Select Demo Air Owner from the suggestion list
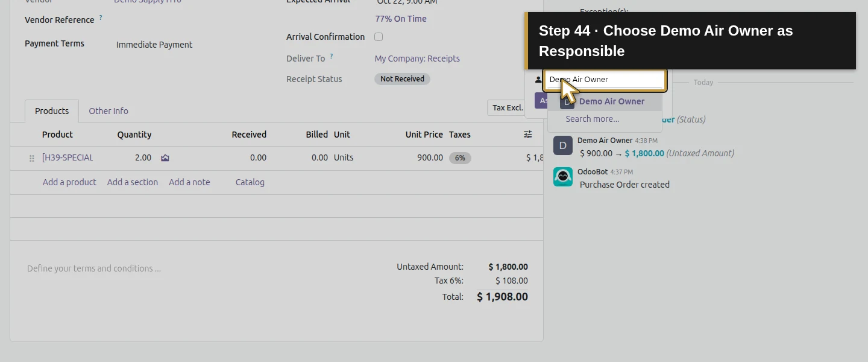868x362 pixels. 605,101
